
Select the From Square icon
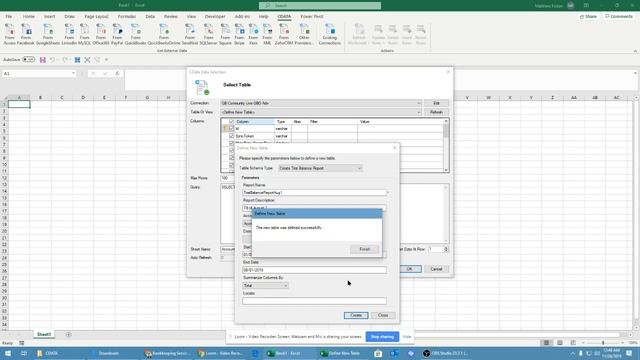click(x=225, y=34)
